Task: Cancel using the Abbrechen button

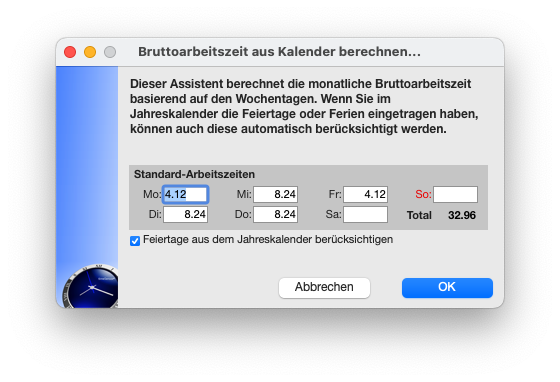Action: click(324, 288)
